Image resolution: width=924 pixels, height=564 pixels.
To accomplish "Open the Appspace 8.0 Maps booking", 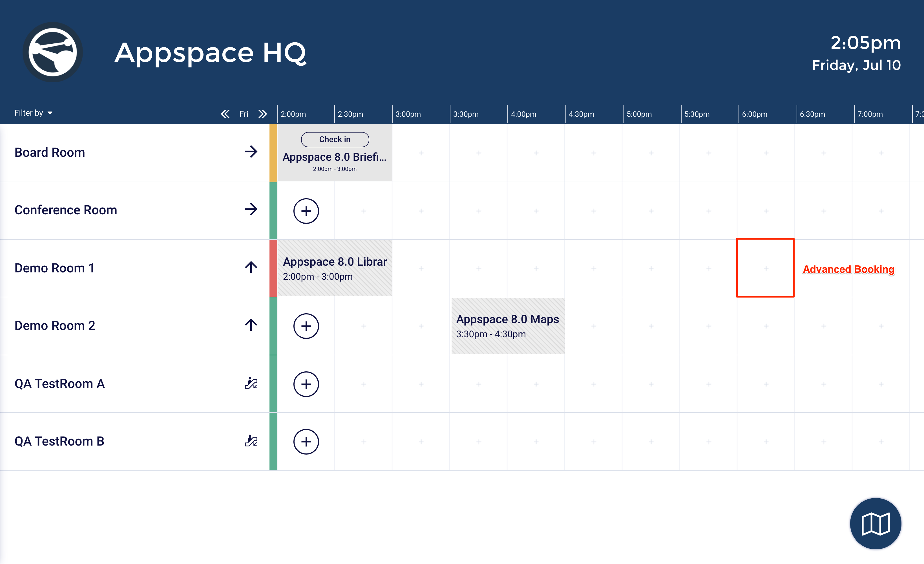I will (508, 326).
